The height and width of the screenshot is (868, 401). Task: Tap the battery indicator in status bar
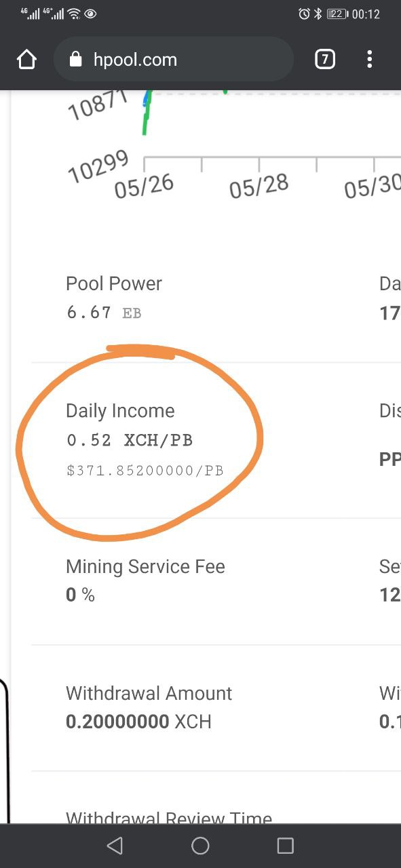pos(337,14)
